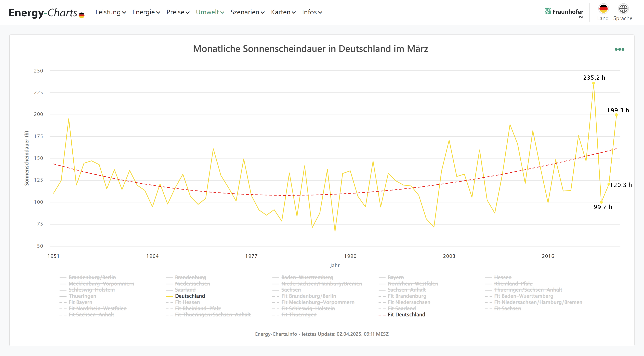The height and width of the screenshot is (356, 644).
Task: Show the Fit Mecklenburg-Vorpommern legend series
Action: [313, 302]
